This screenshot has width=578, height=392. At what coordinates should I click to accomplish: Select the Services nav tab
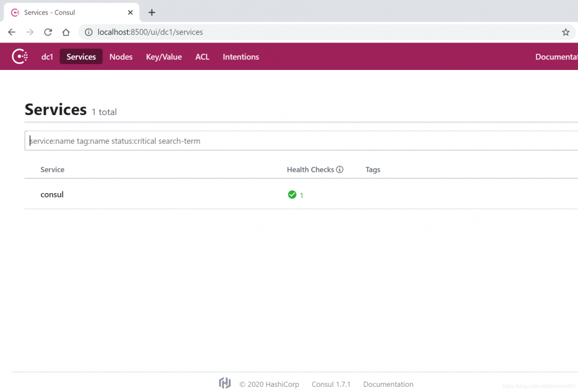coord(81,57)
